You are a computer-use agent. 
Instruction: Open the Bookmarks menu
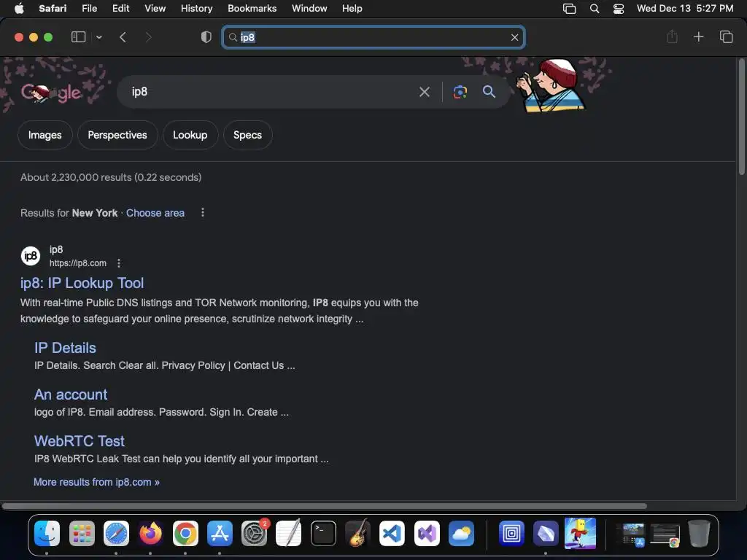(252, 8)
